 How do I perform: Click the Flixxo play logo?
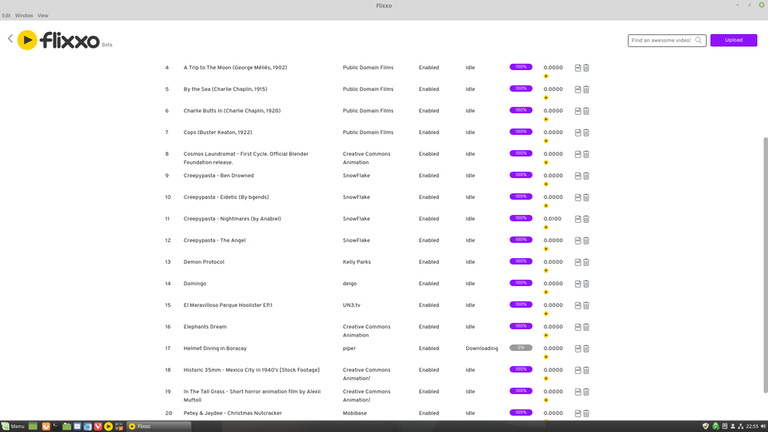click(x=27, y=40)
